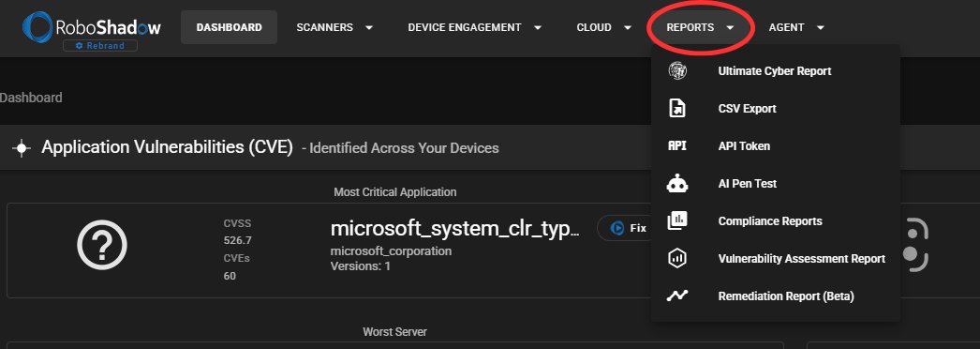980x349 pixels.
Task: Click the Versions: 1 text
Action: pos(361,266)
